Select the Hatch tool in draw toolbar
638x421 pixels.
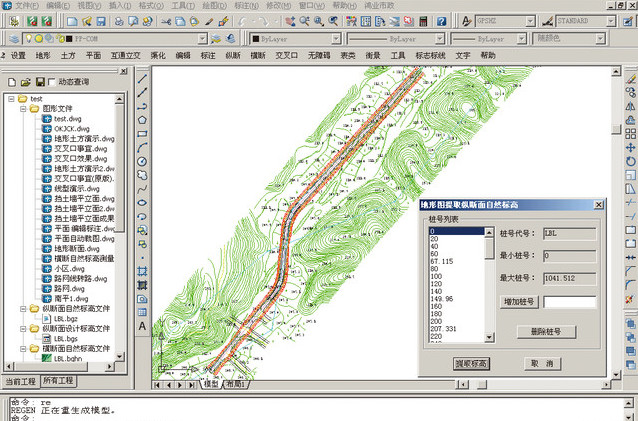(x=142, y=271)
